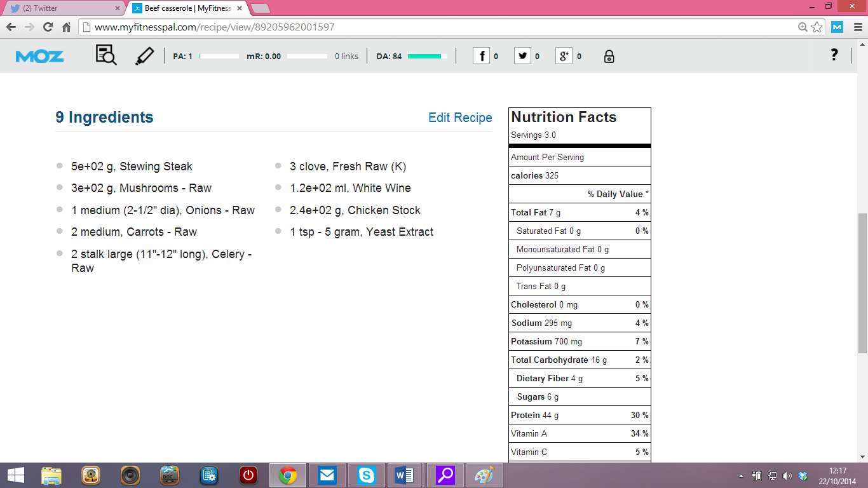Open the Windows Start menu
This screenshot has height=488, width=868.
tap(15, 475)
